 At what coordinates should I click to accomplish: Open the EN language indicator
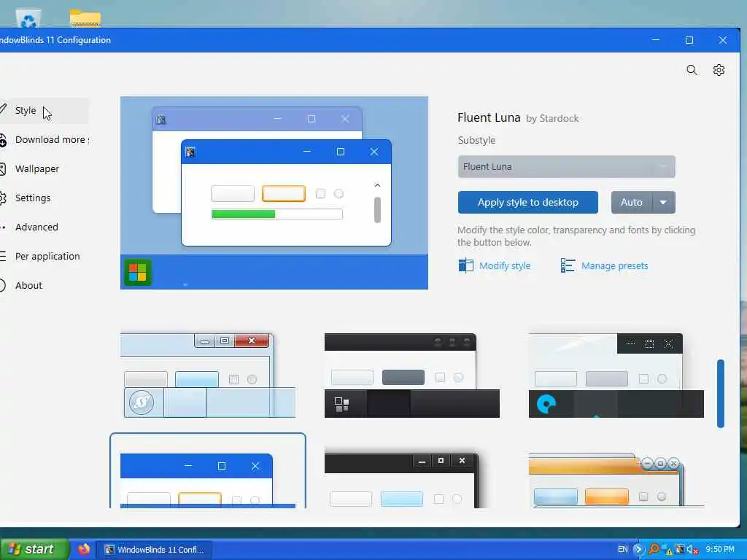click(x=622, y=550)
